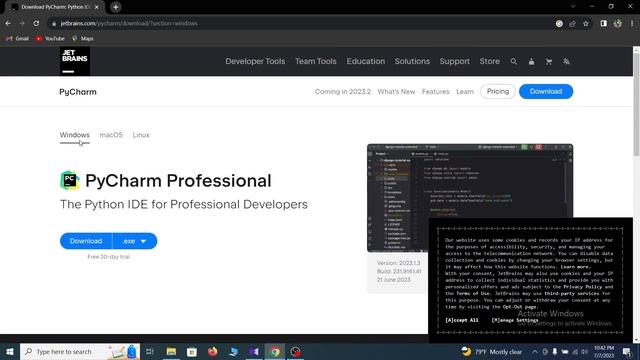Open Task View on the taskbar
The image size is (640, 360).
pos(150,351)
